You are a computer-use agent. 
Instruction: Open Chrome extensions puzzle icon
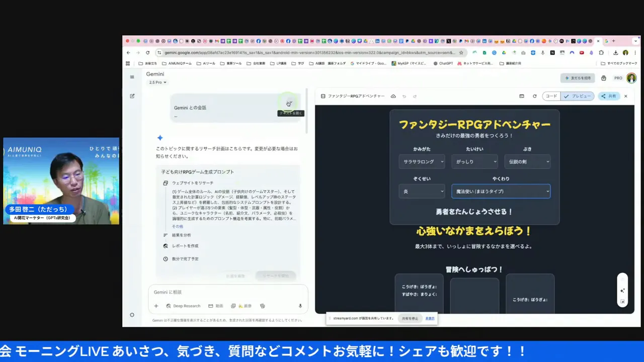click(x=601, y=52)
